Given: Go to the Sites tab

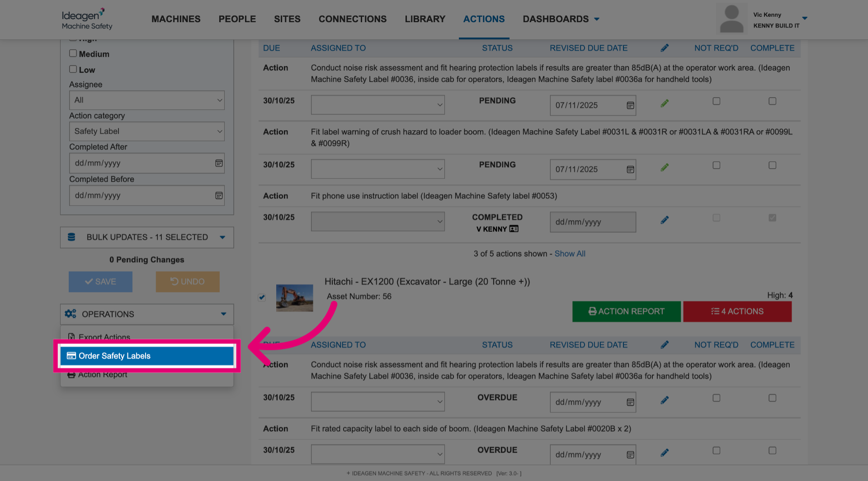Looking at the screenshot, I should 287,19.
